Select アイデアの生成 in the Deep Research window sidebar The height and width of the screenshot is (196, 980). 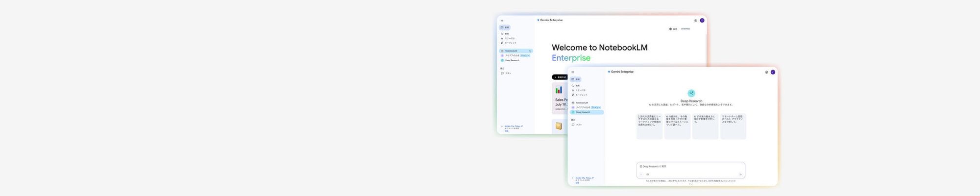(x=587, y=107)
